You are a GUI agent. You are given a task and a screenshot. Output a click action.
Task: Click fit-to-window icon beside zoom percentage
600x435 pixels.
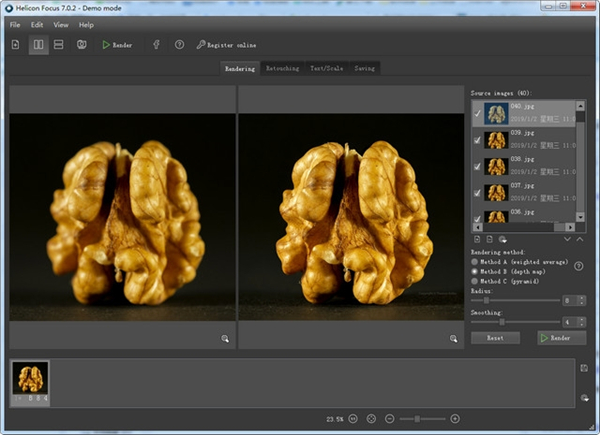click(371, 418)
